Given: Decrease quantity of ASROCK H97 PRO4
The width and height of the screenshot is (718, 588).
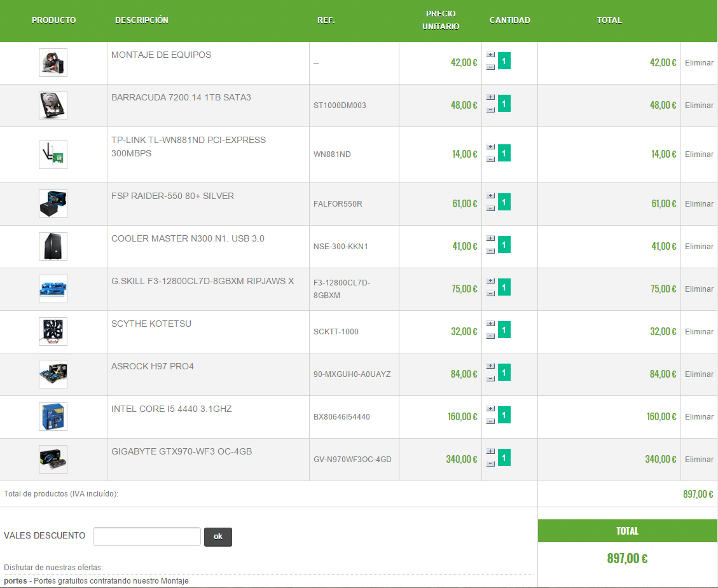Looking at the screenshot, I should click(490, 378).
